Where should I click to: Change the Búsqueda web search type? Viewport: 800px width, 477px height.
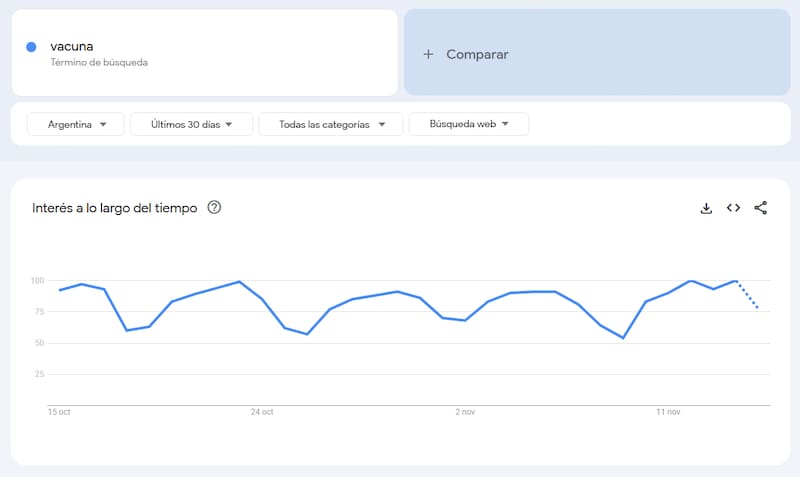468,124
